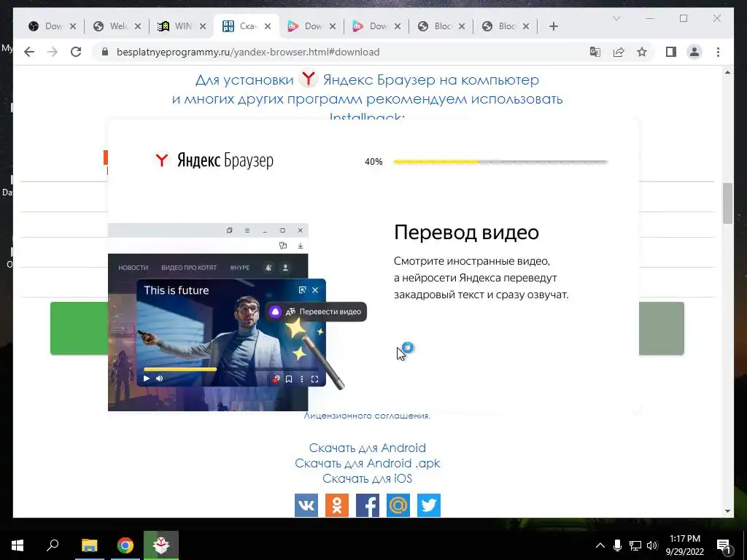Click 'НОВОСТИ' in the illustration
This screenshot has width=747, height=560.
[x=133, y=268]
